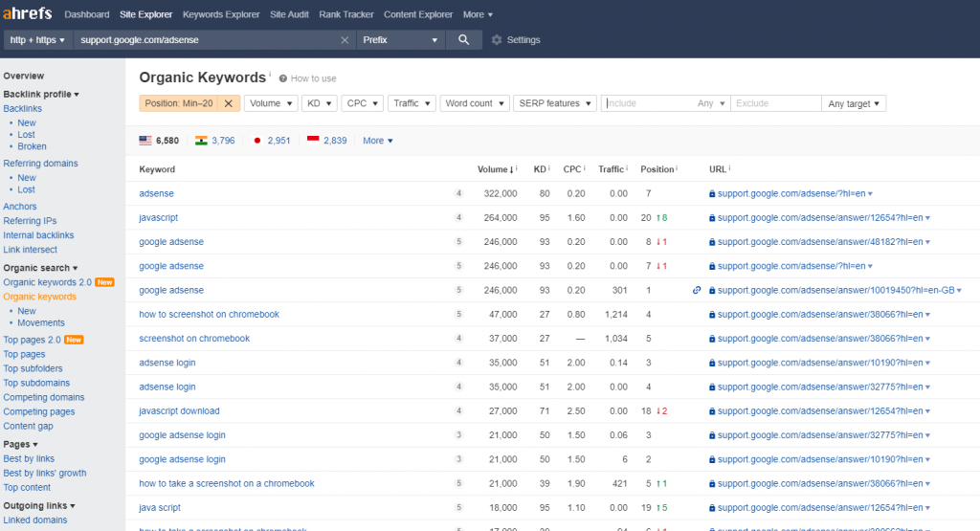
Task: Click the SERP features badge for javascript download
Action: [x=458, y=411]
